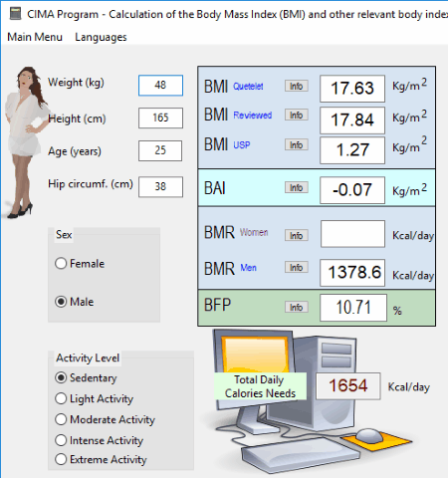Open Info for BMI Reviewed
Image resolution: width=448 pixels, height=478 pixels.
click(x=297, y=115)
